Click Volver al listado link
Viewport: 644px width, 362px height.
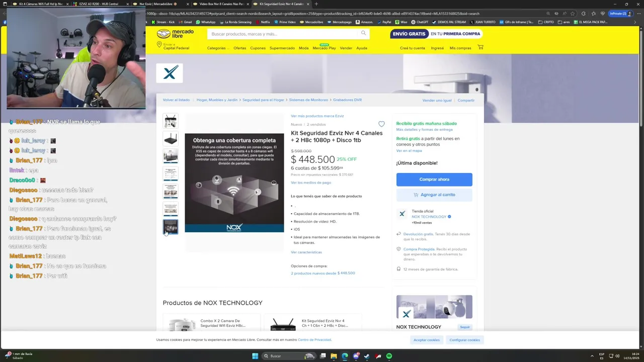pyautogui.click(x=176, y=100)
